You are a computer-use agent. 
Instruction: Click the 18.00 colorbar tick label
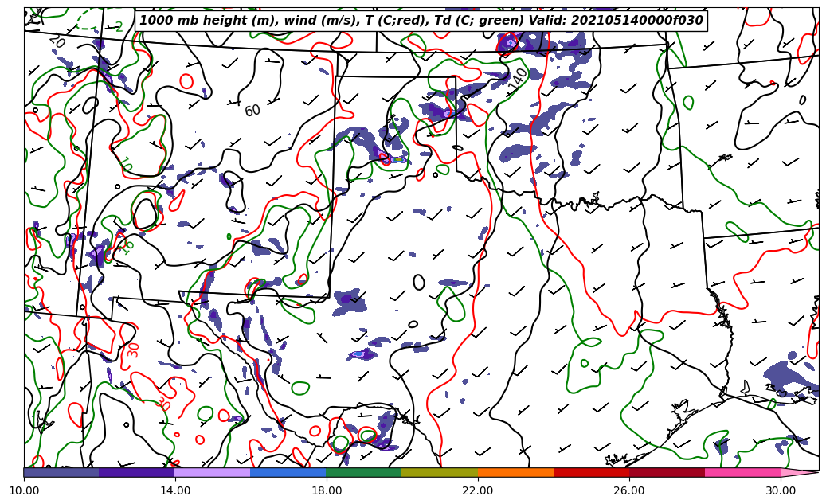pyautogui.click(x=327, y=490)
